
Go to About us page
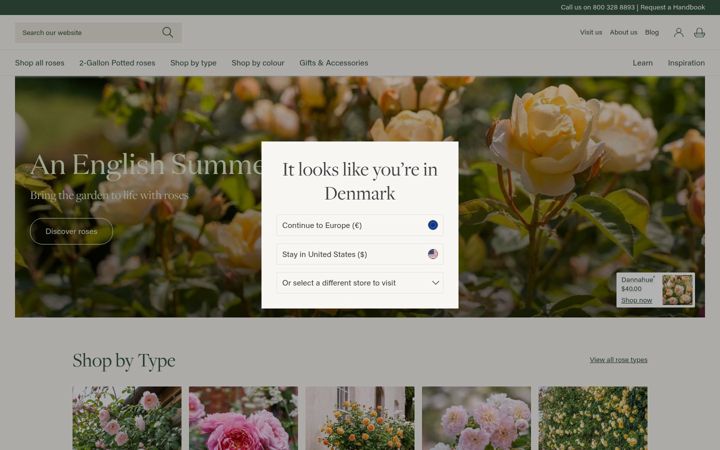click(x=623, y=32)
